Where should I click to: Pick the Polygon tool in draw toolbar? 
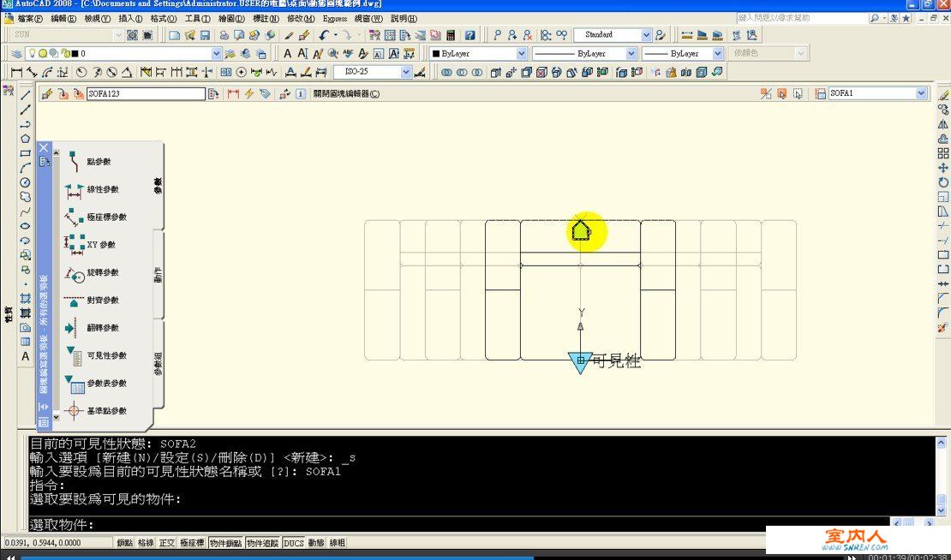(x=25, y=139)
